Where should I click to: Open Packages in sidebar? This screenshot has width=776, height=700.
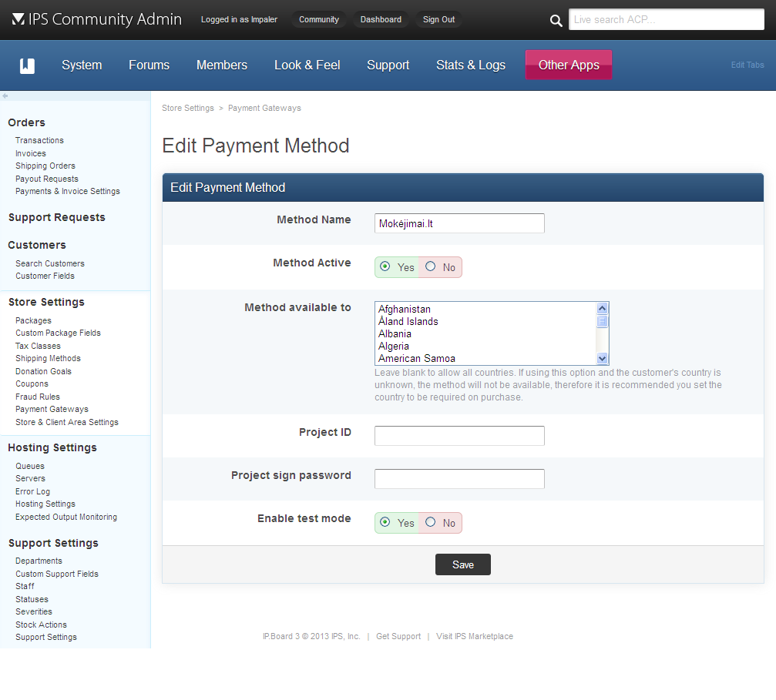coord(33,320)
